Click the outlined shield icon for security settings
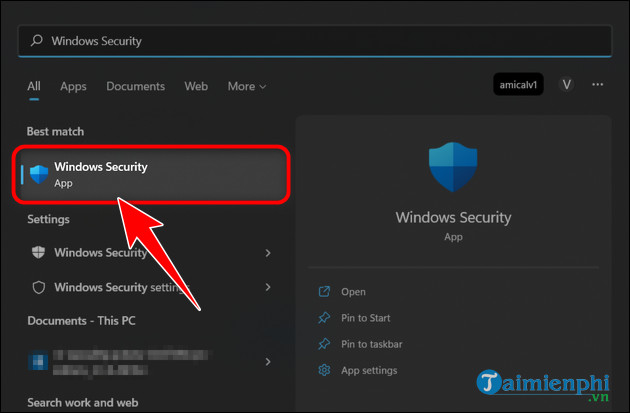 point(39,287)
